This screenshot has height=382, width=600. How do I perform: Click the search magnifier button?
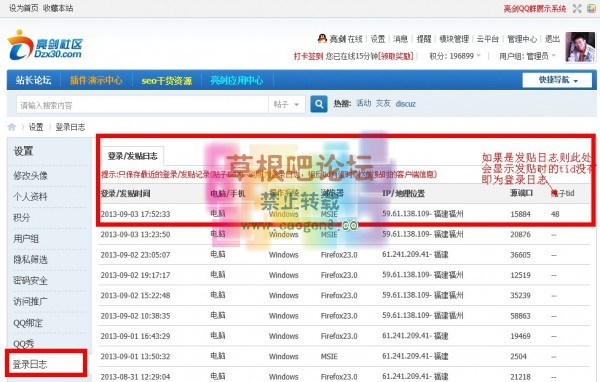pos(319,104)
